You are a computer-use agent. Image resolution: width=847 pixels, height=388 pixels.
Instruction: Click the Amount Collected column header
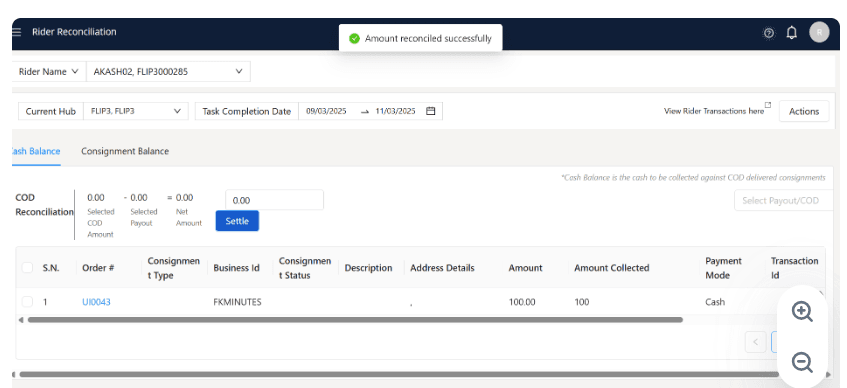[611, 268]
